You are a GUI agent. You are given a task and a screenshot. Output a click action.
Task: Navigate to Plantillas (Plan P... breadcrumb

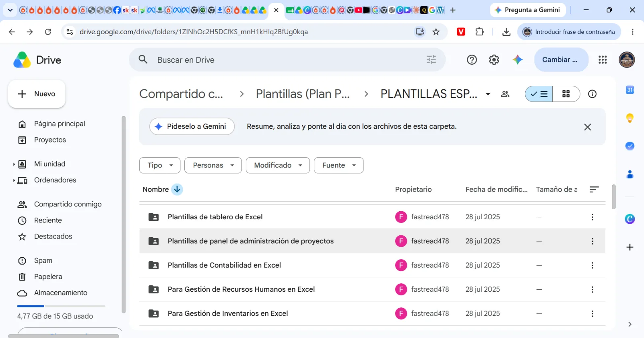pyautogui.click(x=303, y=94)
